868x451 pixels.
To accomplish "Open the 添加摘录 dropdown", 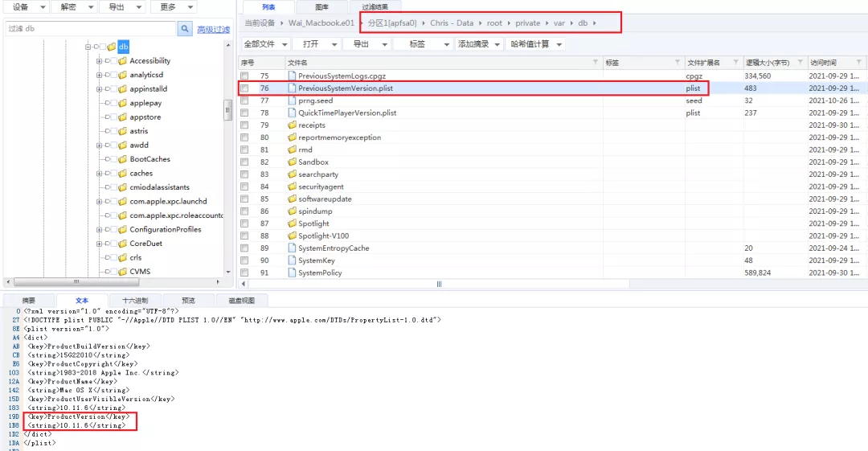I will click(479, 43).
